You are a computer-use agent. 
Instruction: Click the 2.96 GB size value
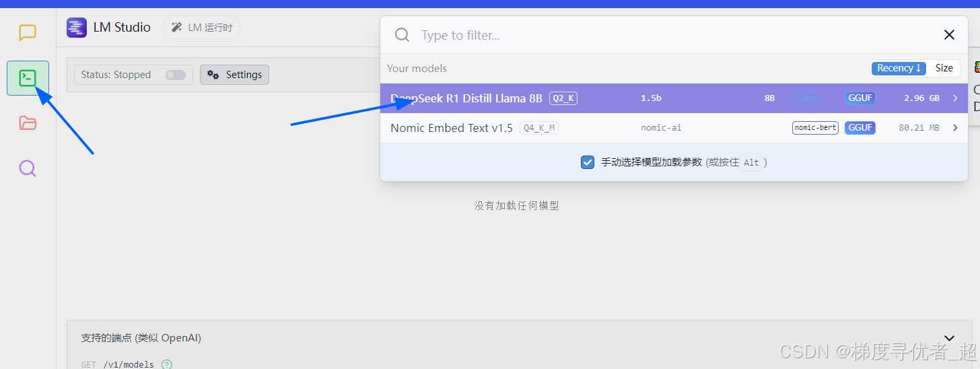(x=921, y=98)
